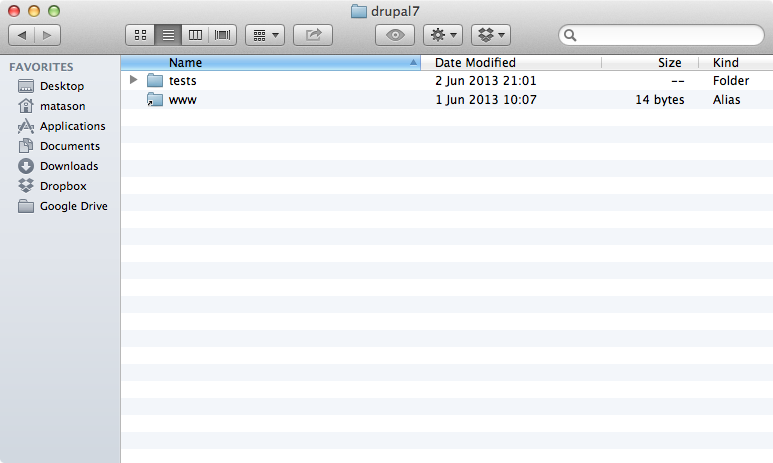
Task: Expand the tests folder disclosure triangle
Action: (x=133, y=79)
